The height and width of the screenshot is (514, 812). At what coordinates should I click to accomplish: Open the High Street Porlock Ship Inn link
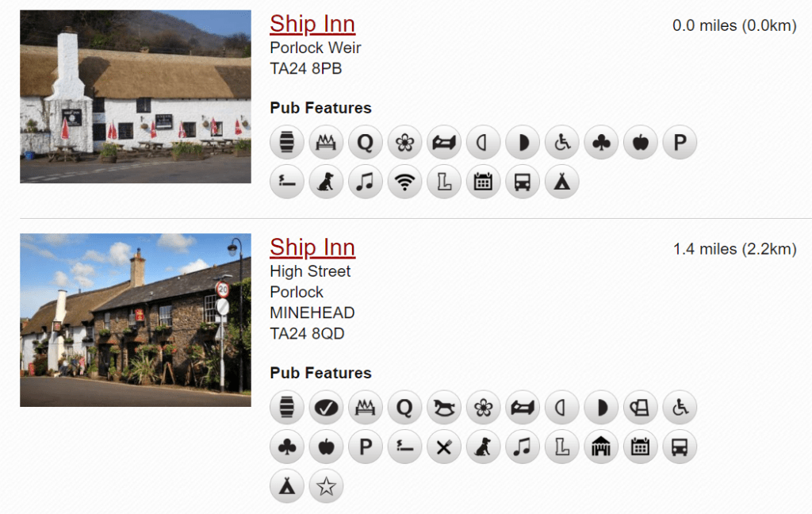(x=312, y=247)
